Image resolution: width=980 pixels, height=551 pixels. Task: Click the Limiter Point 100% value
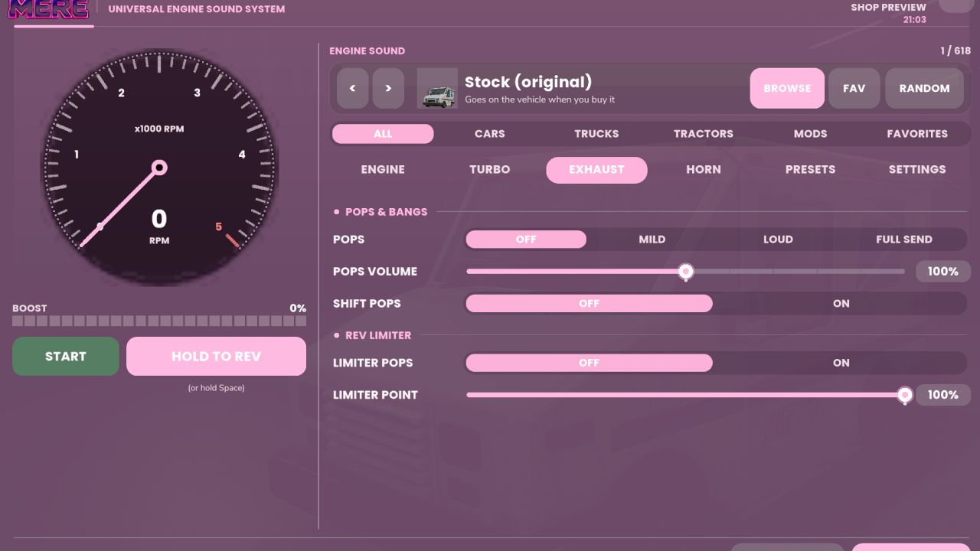943,395
